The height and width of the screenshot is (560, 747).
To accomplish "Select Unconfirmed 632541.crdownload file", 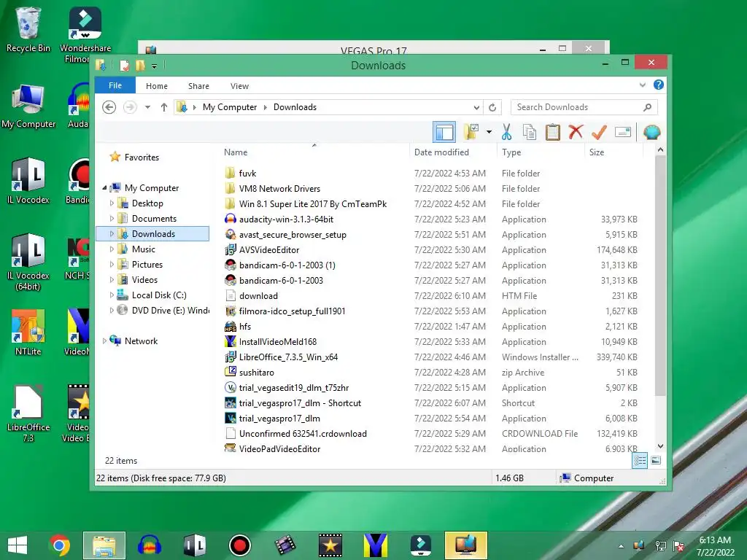I will click(x=303, y=433).
